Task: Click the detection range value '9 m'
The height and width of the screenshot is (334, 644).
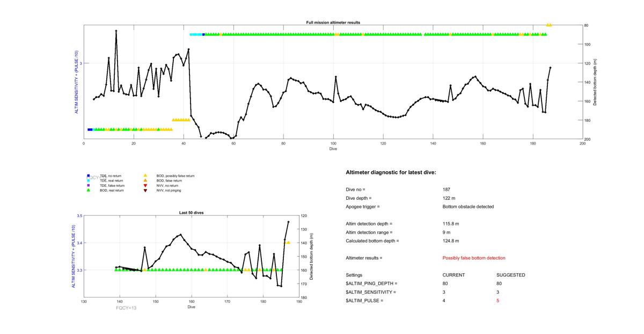Action: click(x=447, y=233)
